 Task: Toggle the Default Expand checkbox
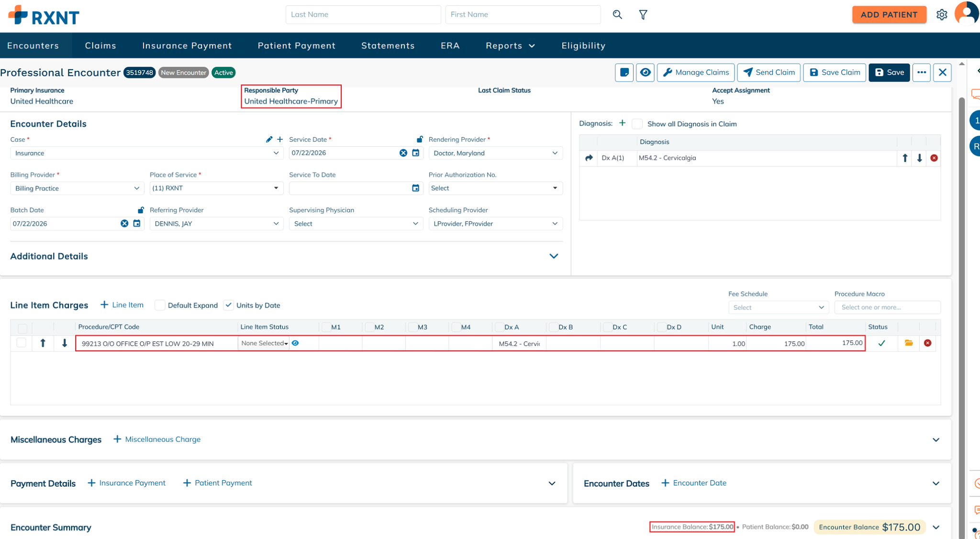coord(160,305)
